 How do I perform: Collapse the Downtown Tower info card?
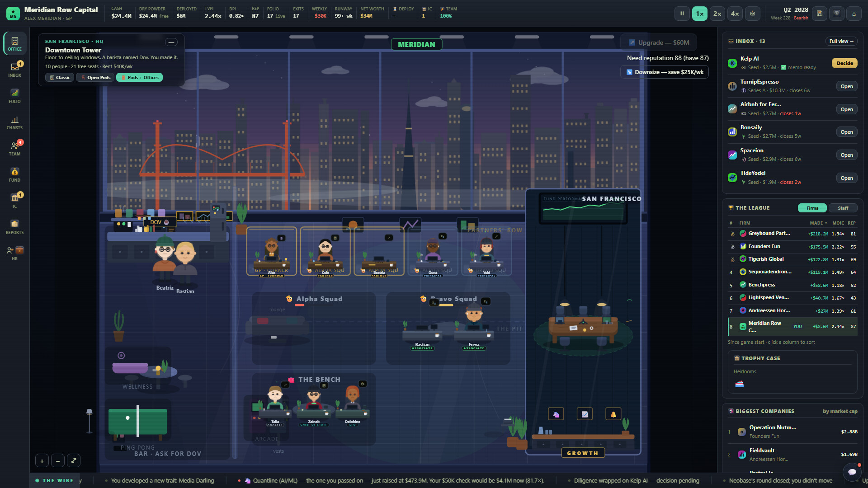pos(171,42)
